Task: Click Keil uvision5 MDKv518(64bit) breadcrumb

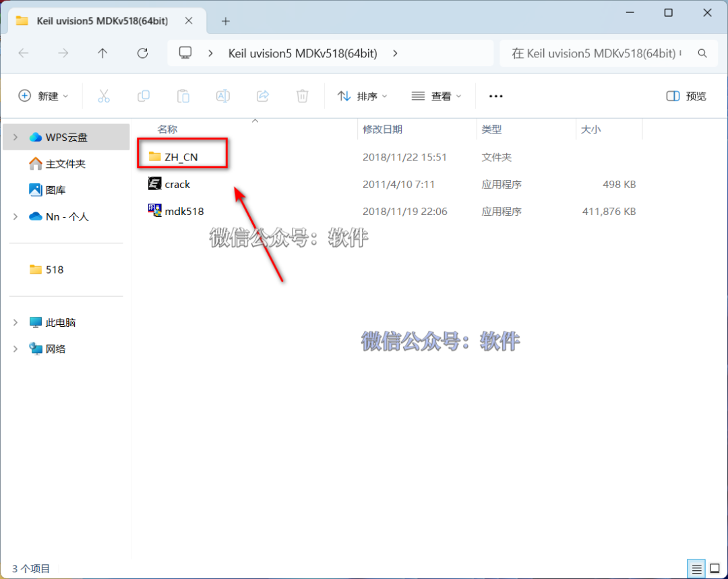Action: 303,53
